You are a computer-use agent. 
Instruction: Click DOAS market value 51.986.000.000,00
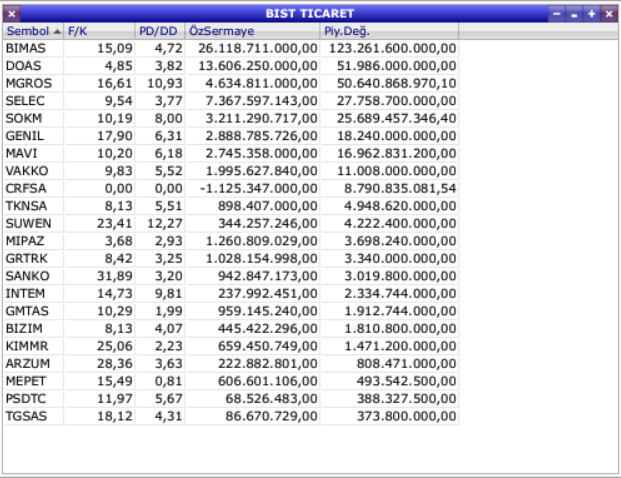397,66
